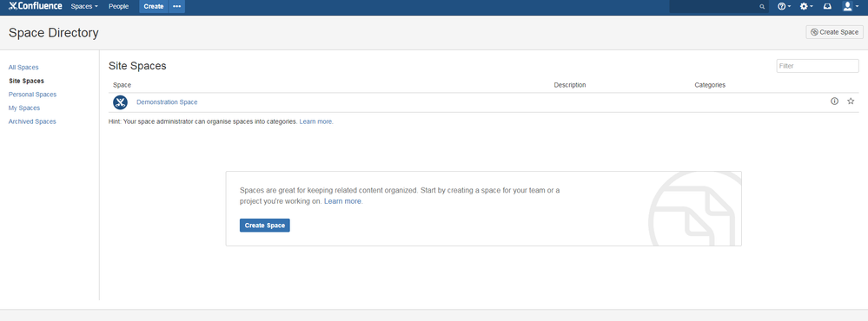Open the user profile avatar menu
The width and height of the screenshot is (868, 321).
850,7
